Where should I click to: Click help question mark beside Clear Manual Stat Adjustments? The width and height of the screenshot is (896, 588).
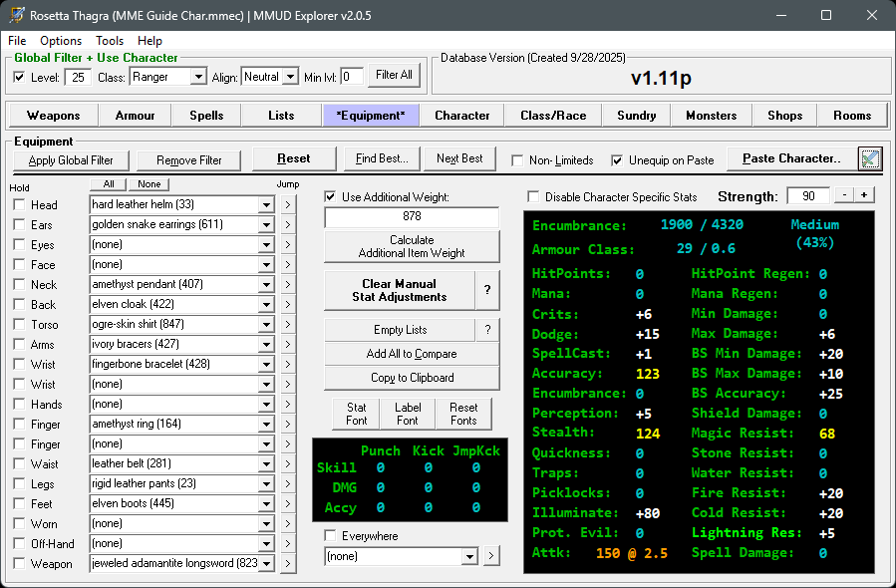click(x=486, y=290)
